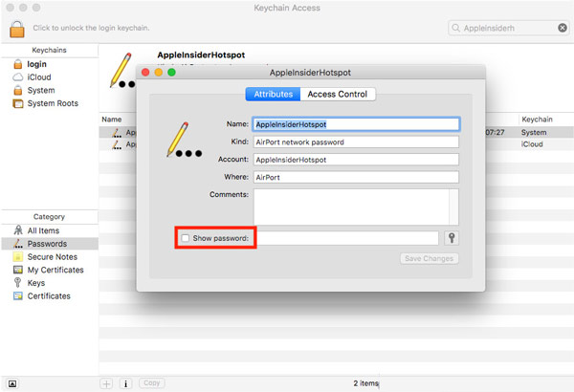Image resolution: width=574 pixels, height=392 pixels.
Task: Open item info with the i button
Action: click(126, 383)
